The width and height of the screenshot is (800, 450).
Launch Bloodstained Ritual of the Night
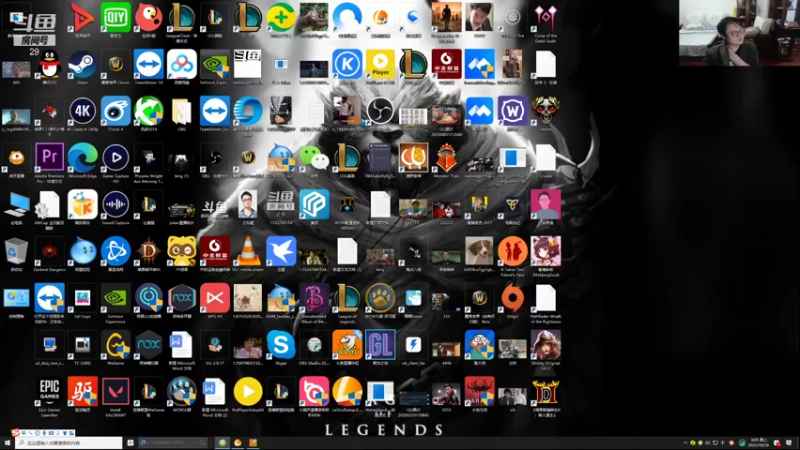(314, 298)
